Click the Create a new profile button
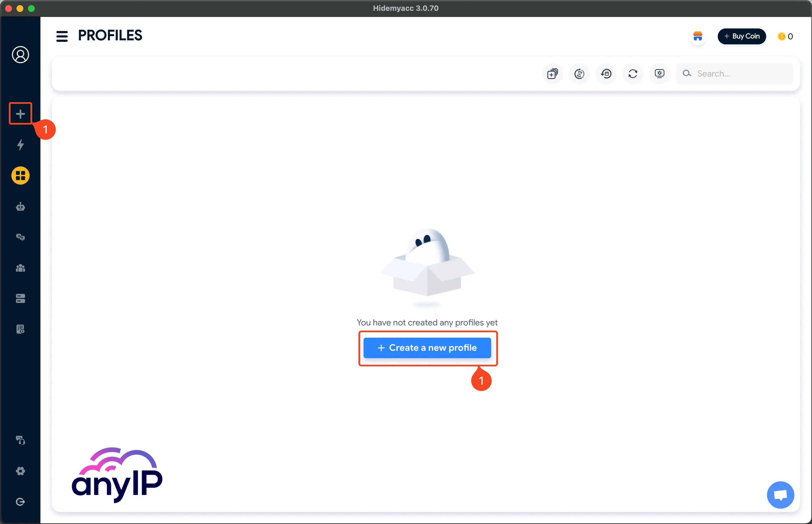The height and width of the screenshot is (524, 812). click(427, 348)
